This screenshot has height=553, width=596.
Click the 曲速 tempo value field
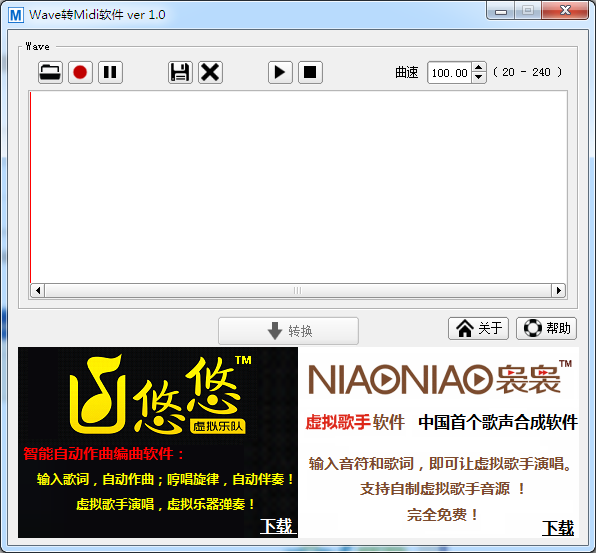[450, 73]
